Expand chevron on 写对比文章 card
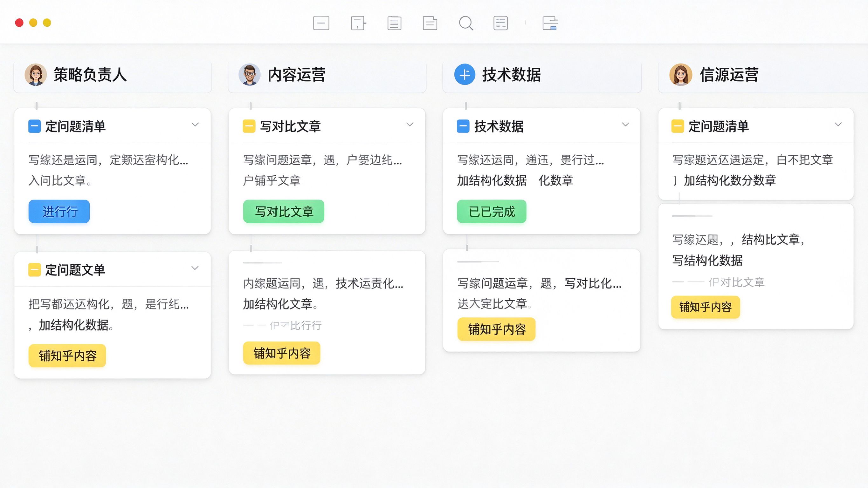This screenshot has height=488, width=868. 410,125
